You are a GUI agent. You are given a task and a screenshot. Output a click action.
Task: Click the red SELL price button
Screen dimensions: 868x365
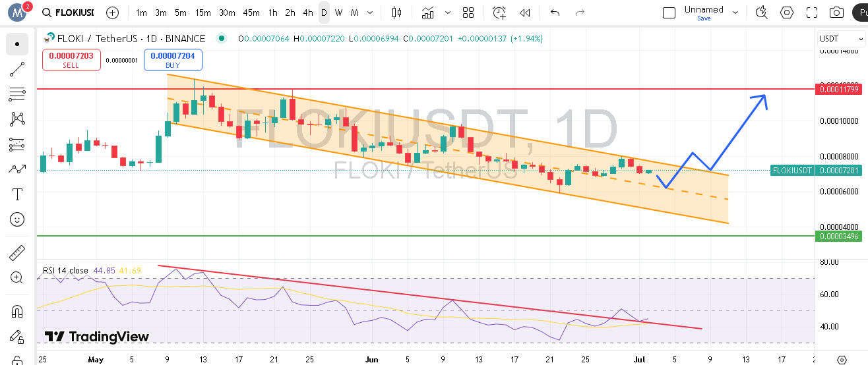(x=71, y=60)
